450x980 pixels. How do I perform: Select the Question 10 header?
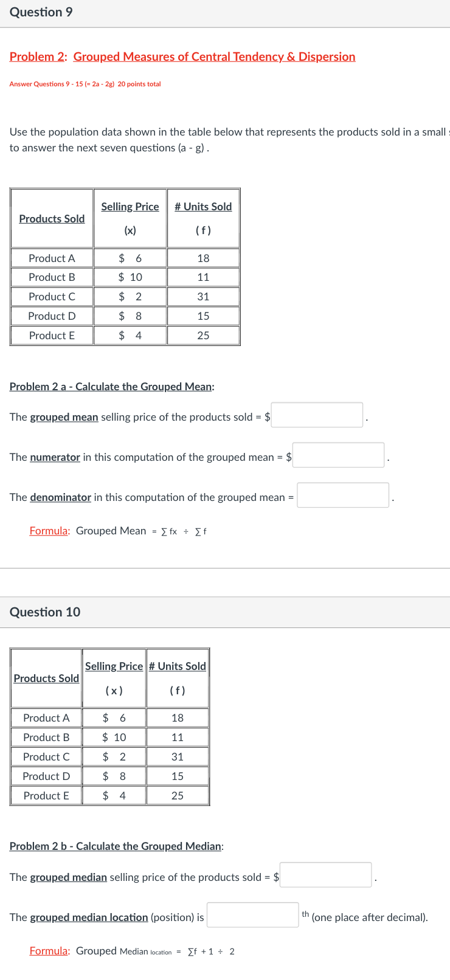click(x=45, y=612)
